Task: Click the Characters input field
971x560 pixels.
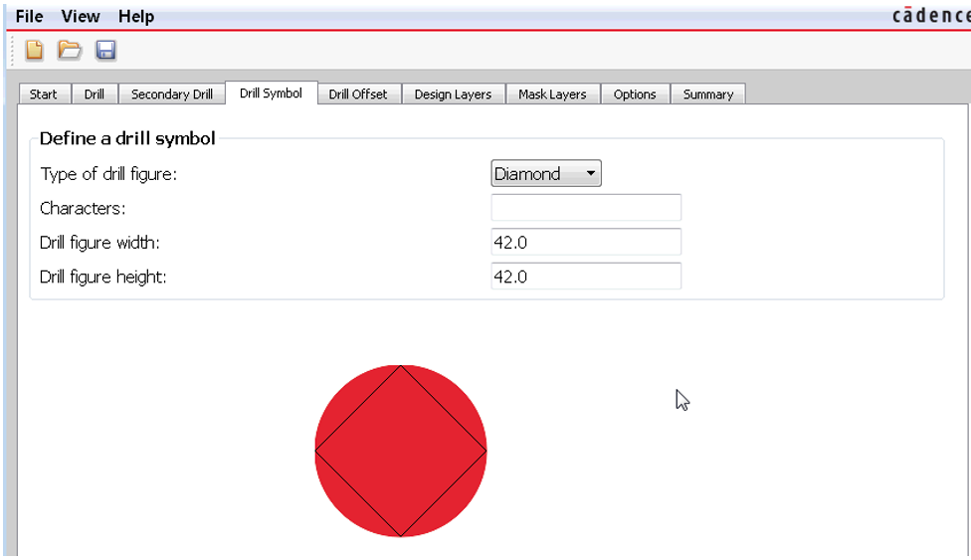Action: (x=586, y=208)
